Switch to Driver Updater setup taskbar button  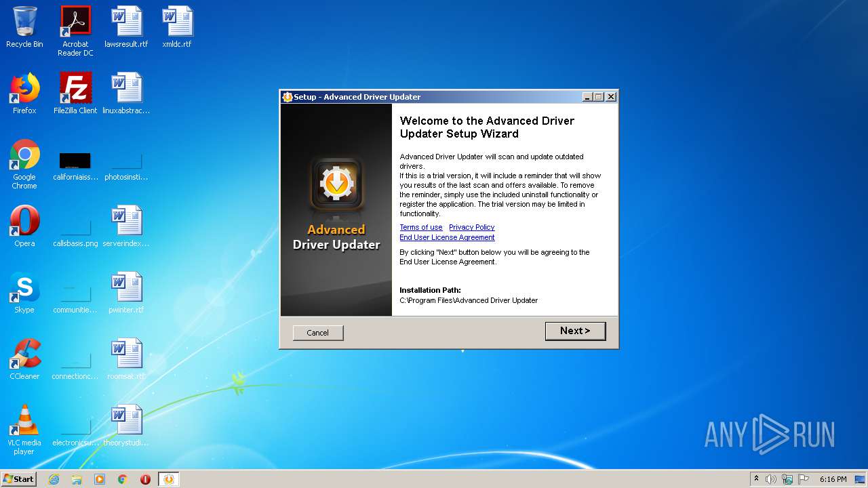(169, 479)
